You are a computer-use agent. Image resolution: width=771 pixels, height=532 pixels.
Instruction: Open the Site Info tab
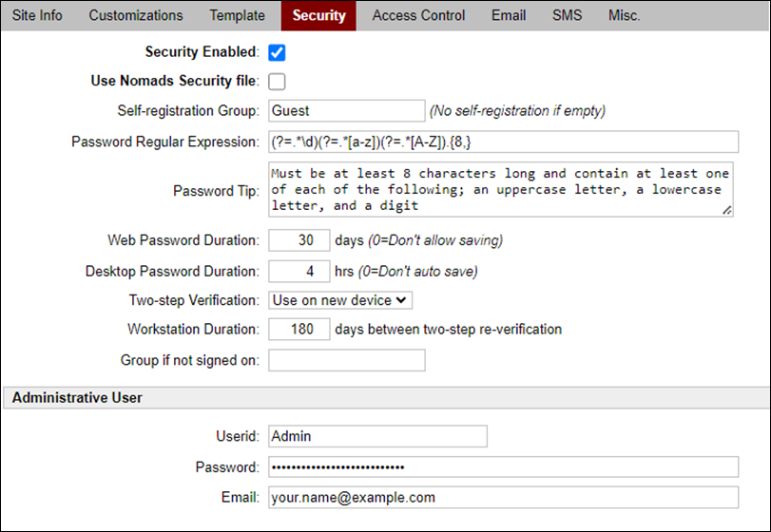(x=38, y=15)
